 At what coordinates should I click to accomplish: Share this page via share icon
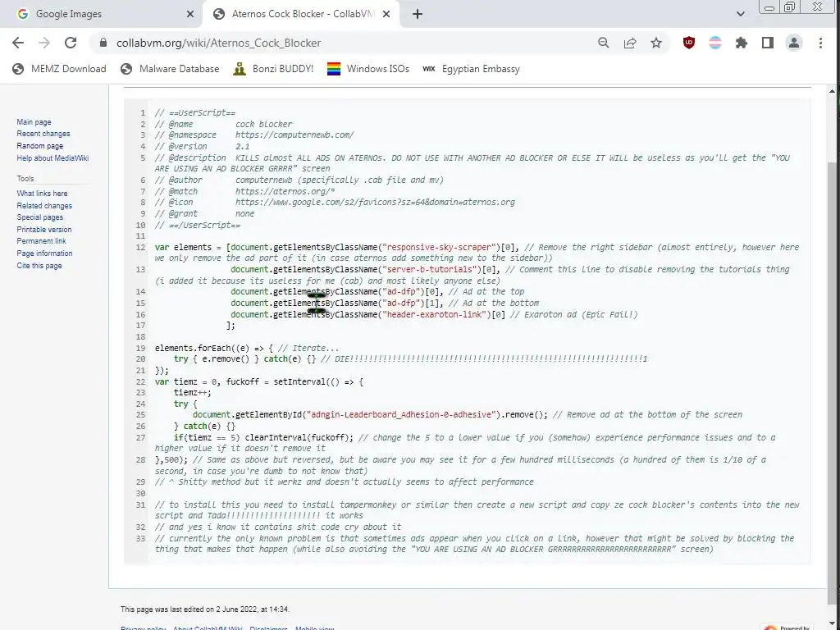630,43
